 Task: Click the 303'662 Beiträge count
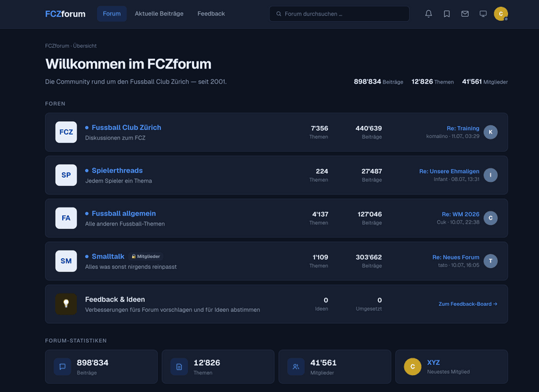[x=369, y=257]
